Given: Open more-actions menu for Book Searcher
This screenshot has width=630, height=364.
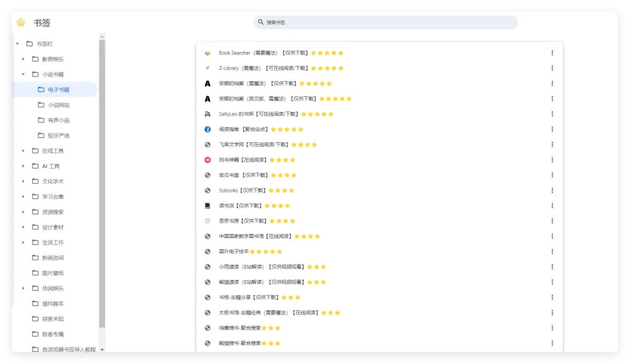Looking at the screenshot, I should (552, 53).
